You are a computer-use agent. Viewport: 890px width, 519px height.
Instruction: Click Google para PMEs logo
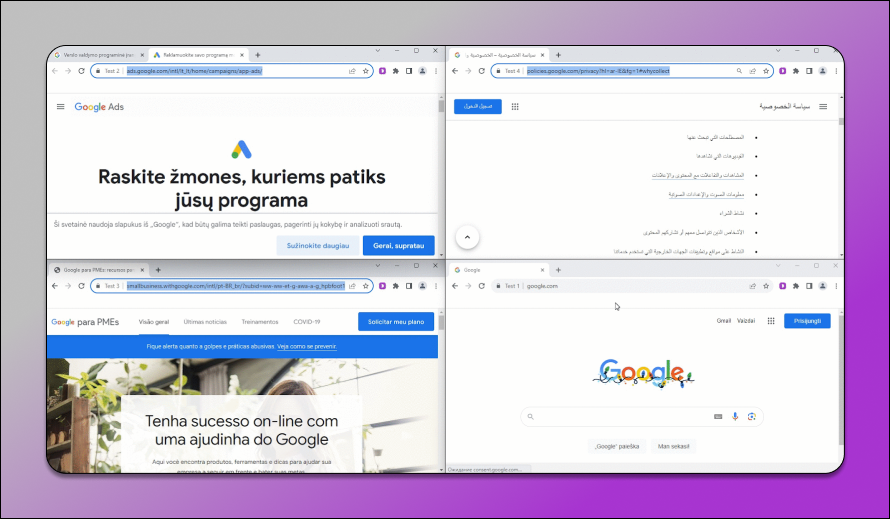coord(85,322)
